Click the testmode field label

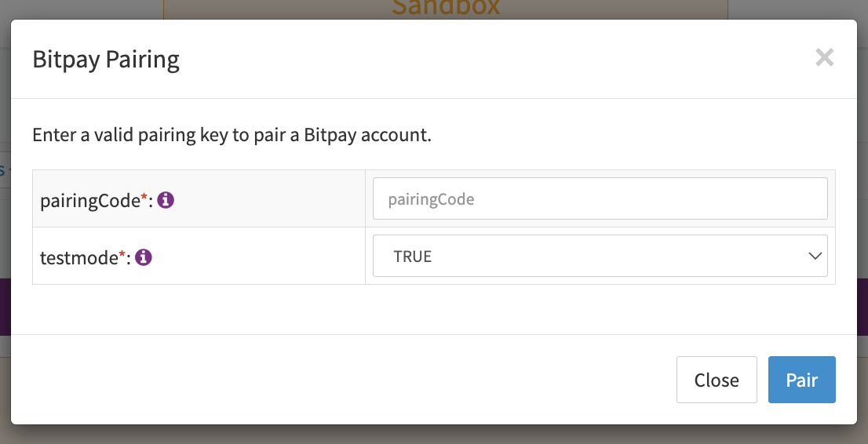tap(78, 257)
